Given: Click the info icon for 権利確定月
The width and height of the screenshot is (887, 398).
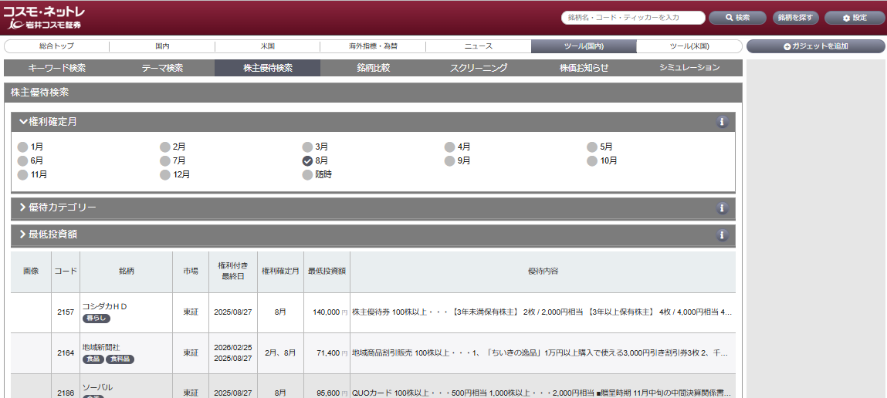Looking at the screenshot, I should 721,122.
